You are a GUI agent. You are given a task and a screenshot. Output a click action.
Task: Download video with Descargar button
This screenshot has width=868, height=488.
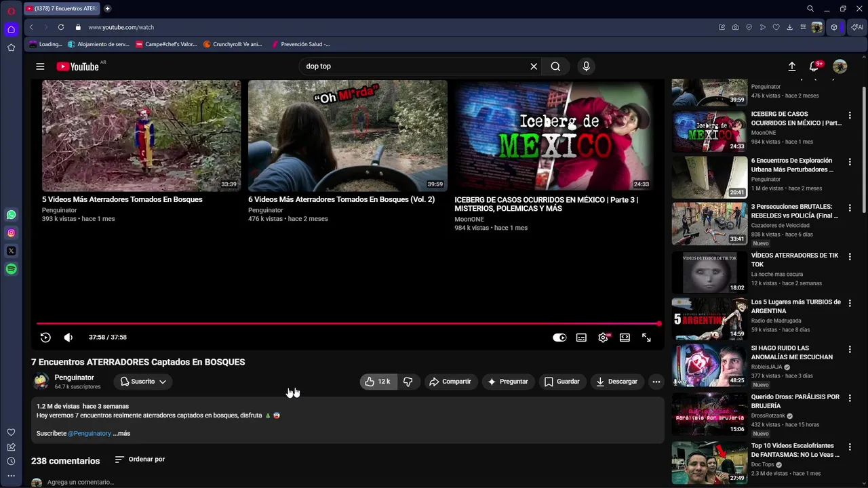616,382
